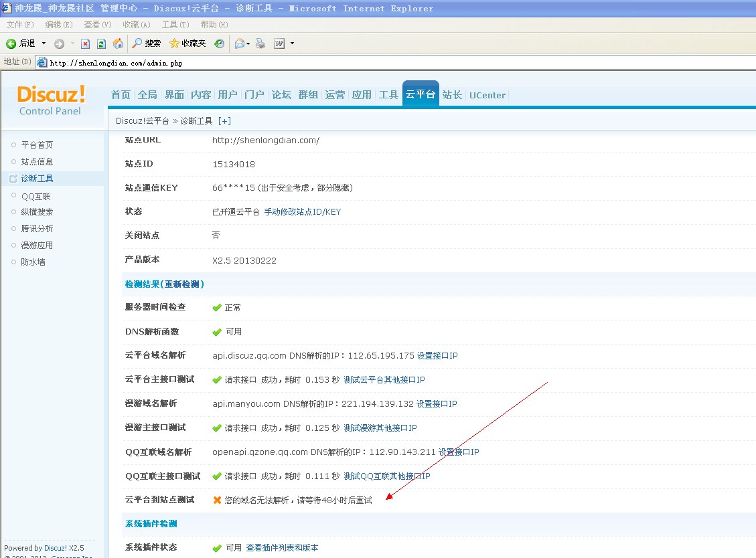
Task: Click the Discuz! Control Panel logo
Action: pos(51,100)
